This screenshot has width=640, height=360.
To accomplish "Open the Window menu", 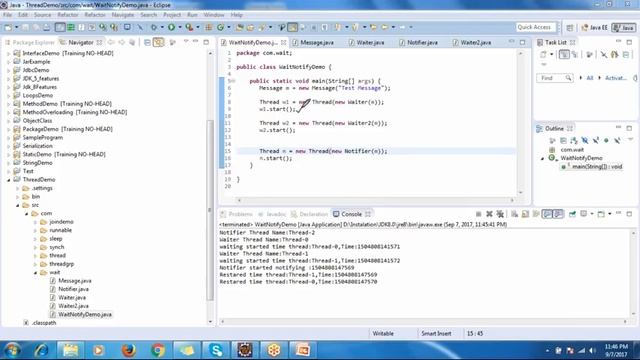I will coord(214,15).
